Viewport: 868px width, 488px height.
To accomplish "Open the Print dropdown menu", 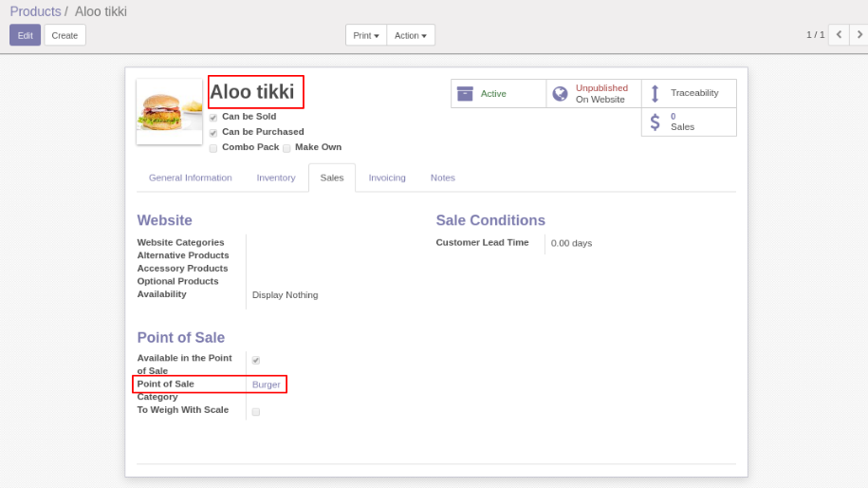I will [365, 35].
